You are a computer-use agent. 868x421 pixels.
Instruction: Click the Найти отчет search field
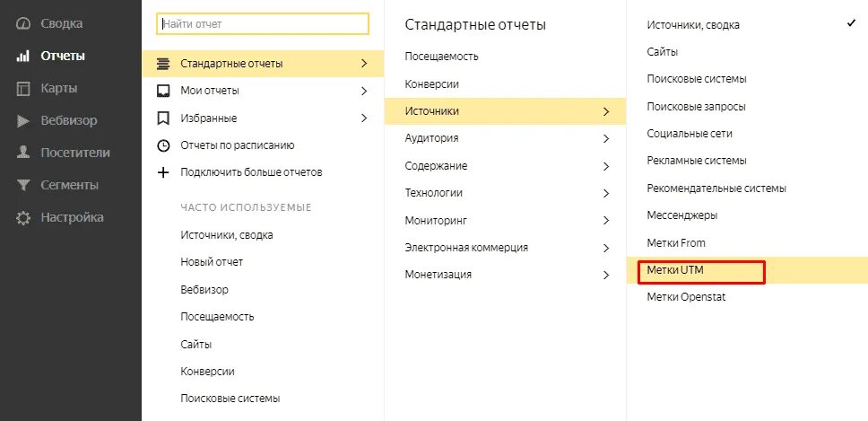point(263,24)
